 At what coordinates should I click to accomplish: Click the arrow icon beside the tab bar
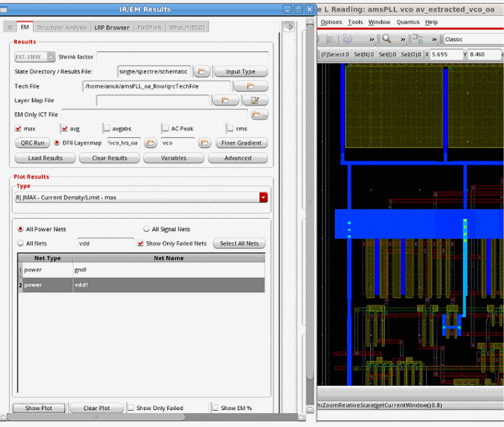coord(289,27)
